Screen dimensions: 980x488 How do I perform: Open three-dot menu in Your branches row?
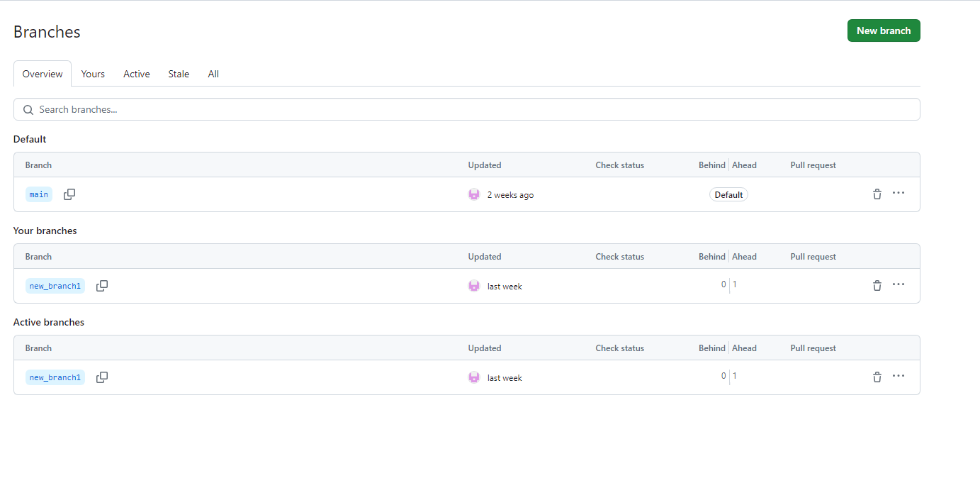899,284
